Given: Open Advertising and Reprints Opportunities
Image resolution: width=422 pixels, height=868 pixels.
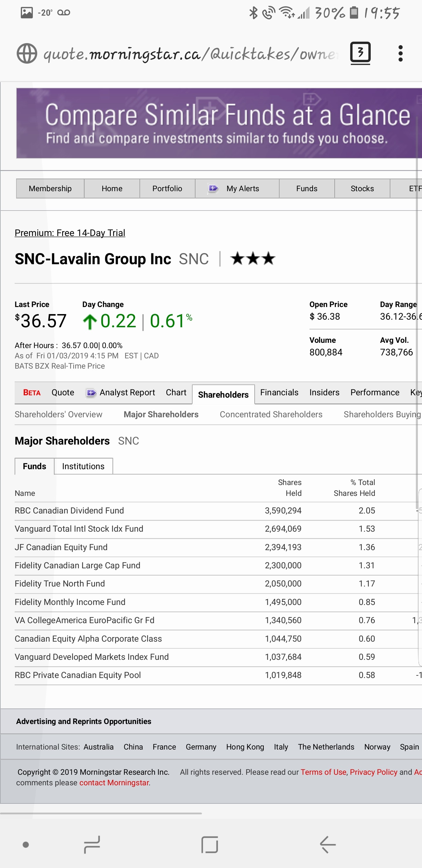Looking at the screenshot, I should click(x=84, y=721).
